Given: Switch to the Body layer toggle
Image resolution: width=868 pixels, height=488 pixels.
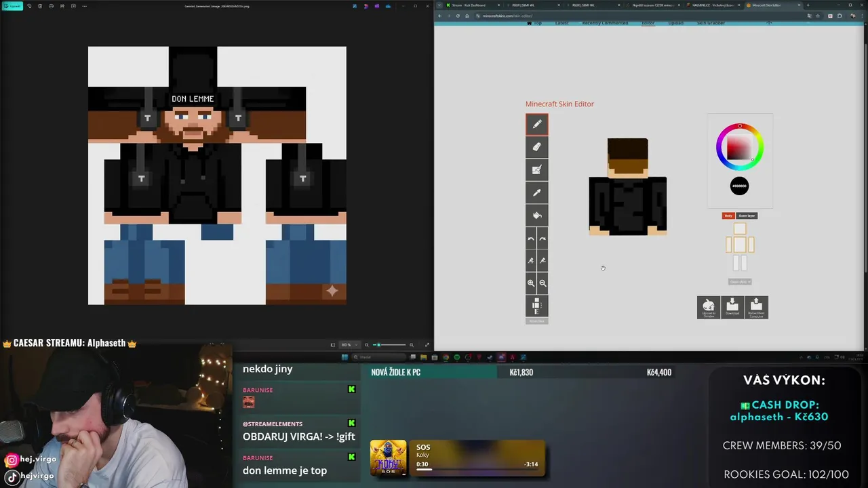Looking at the screenshot, I should coord(728,216).
